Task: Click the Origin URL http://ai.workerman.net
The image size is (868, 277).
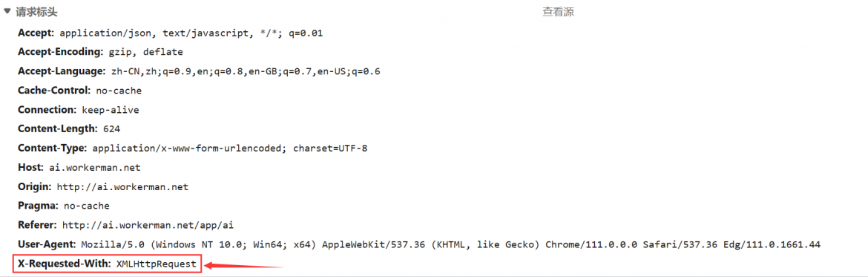Action: 122,186
